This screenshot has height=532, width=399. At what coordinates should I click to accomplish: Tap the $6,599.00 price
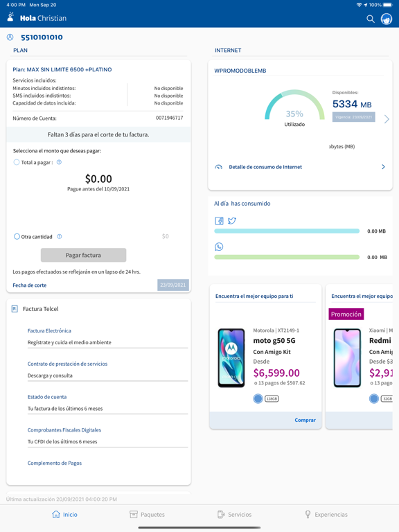click(x=276, y=373)
